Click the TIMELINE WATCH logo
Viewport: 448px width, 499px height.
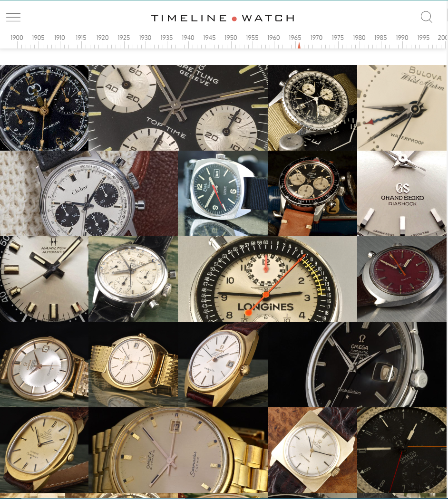pyautogui.click(x=222, y=18)
